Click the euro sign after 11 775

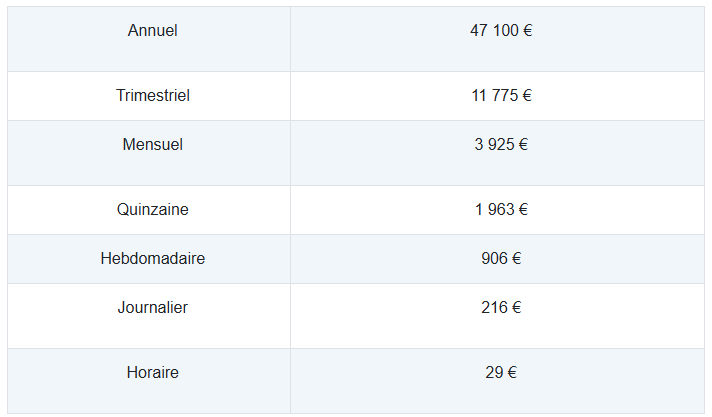coord(527,95)
